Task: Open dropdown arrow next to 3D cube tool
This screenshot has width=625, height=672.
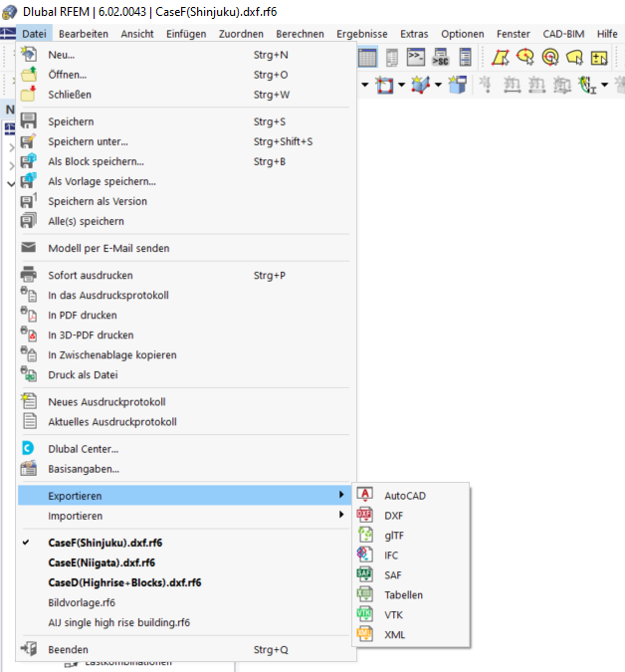Action: point(438,85)
